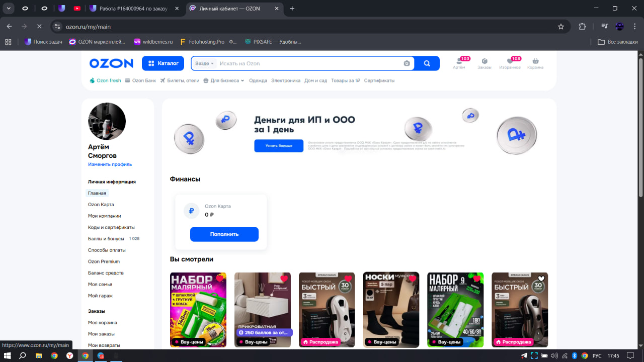Viewport: 644px width, 362px height.
Task: Bookmark this page with the star
Action: [x=561, y=27]
